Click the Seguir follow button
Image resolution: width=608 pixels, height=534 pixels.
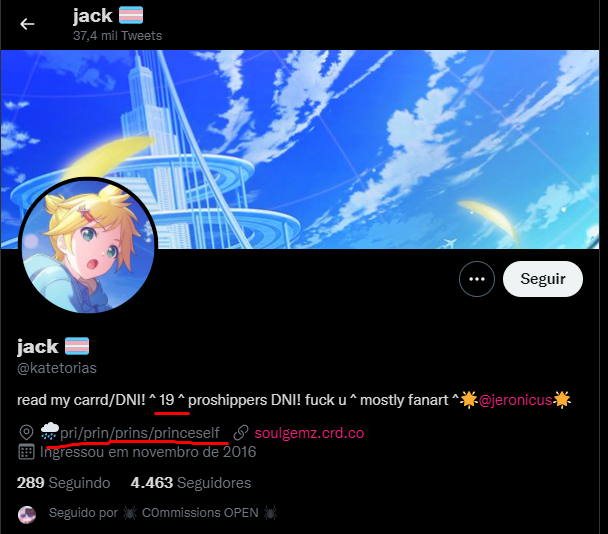(x=542, y=279)
